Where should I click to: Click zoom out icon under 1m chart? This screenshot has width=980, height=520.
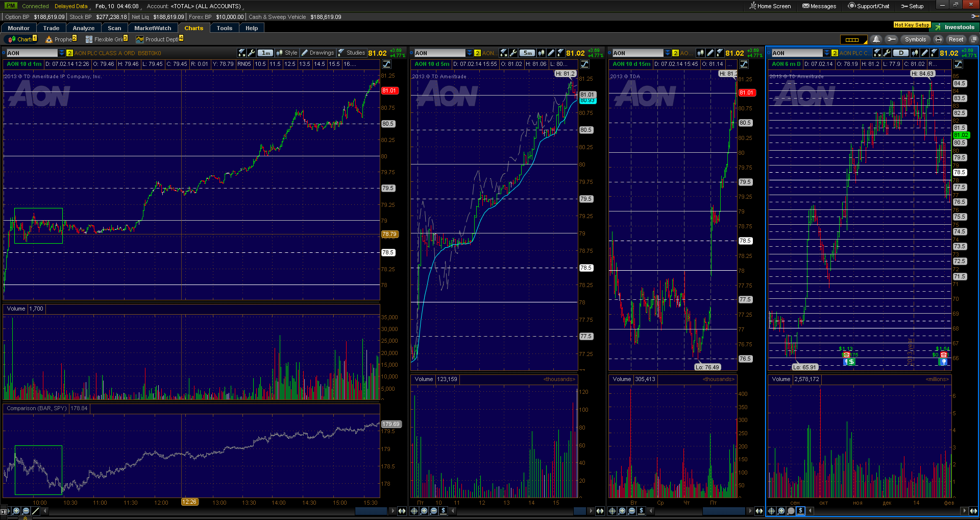coord(26,511)
